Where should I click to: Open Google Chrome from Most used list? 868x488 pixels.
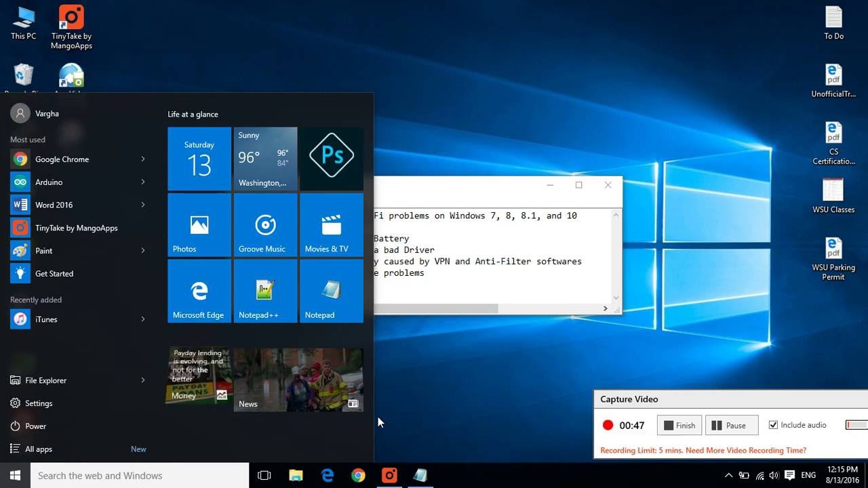(x=78, y=159)
